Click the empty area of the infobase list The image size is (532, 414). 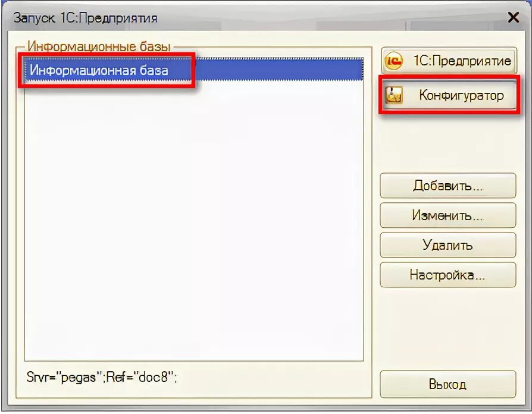point(194,221)
